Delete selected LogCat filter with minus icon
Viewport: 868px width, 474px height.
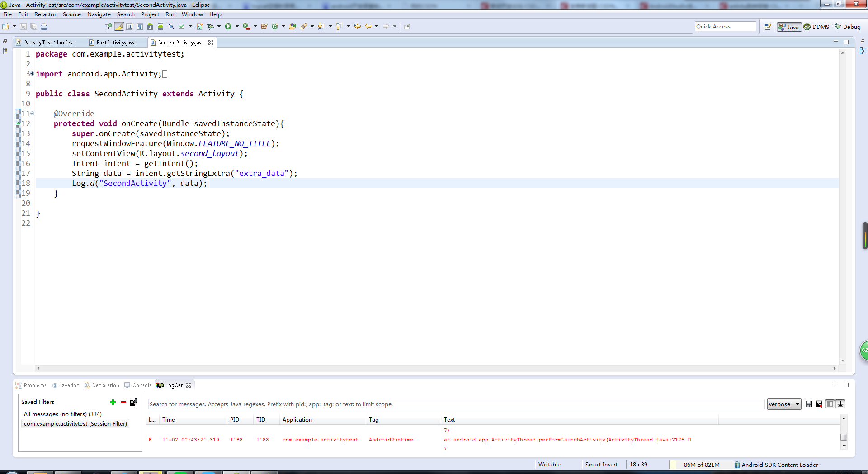pos(123,402)
